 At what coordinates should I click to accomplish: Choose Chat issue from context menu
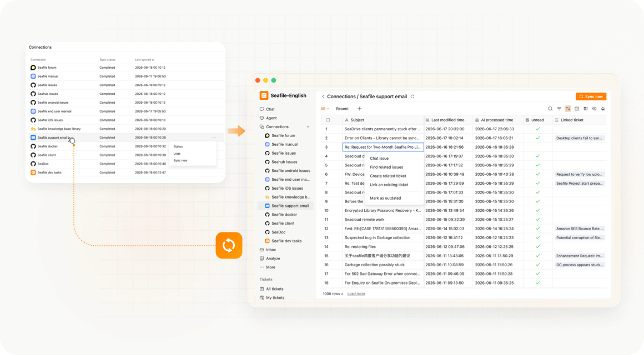coord(379,159)
